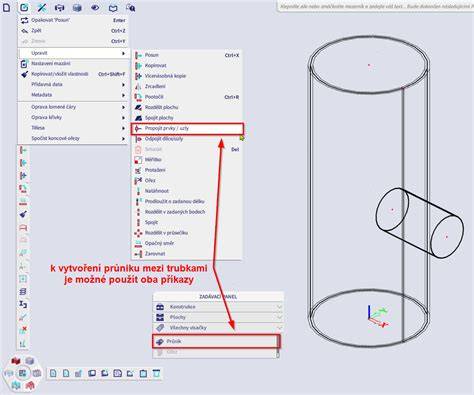The width and height of the screenshot is (474, 395).
Task: Click the Protažení stretch icon in submenu
Action: [x=138, y=170]
